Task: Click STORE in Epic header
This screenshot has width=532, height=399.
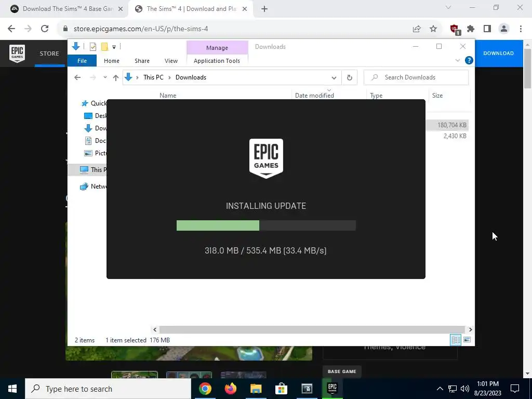Action: [x=49, y=54]
